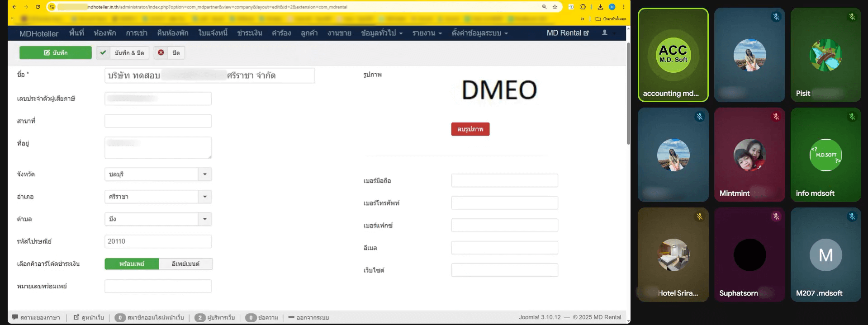Click the red ลบรูปภาพ delete image button
The height and width of the screenshot is (325, 868).
point(470,129)
